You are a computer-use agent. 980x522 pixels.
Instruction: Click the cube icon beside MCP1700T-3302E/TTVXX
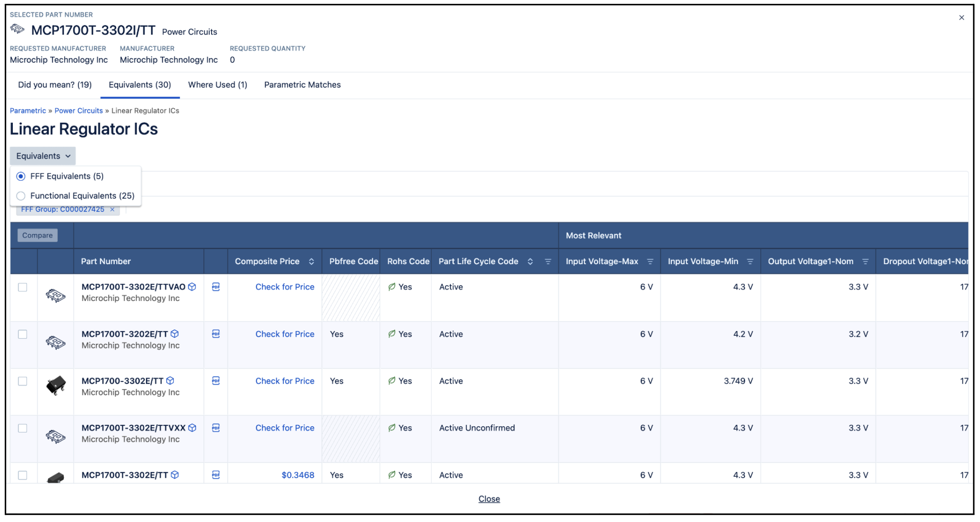point(192,428)
